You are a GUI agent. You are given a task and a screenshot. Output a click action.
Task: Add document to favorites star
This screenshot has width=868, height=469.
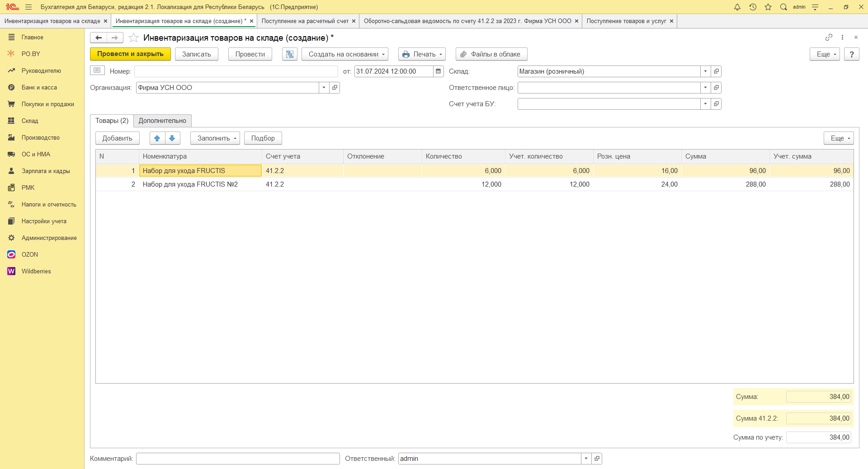pos(133,38)
